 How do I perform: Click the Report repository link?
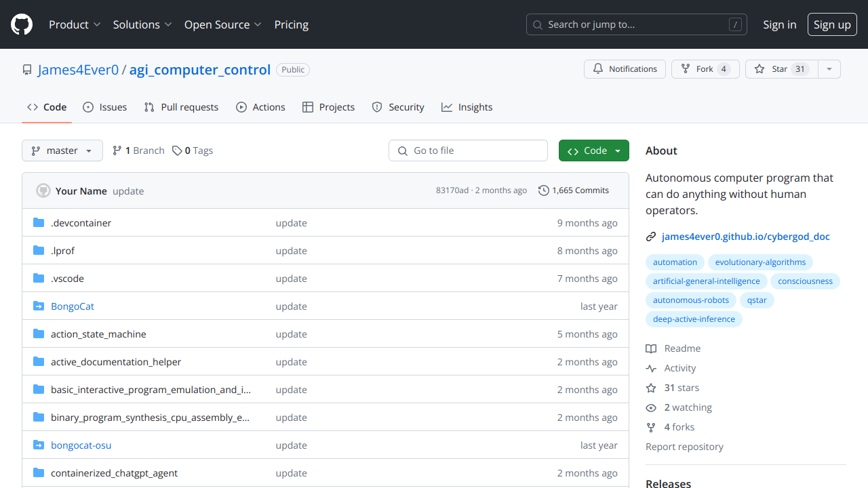click(x=684, y=447)
